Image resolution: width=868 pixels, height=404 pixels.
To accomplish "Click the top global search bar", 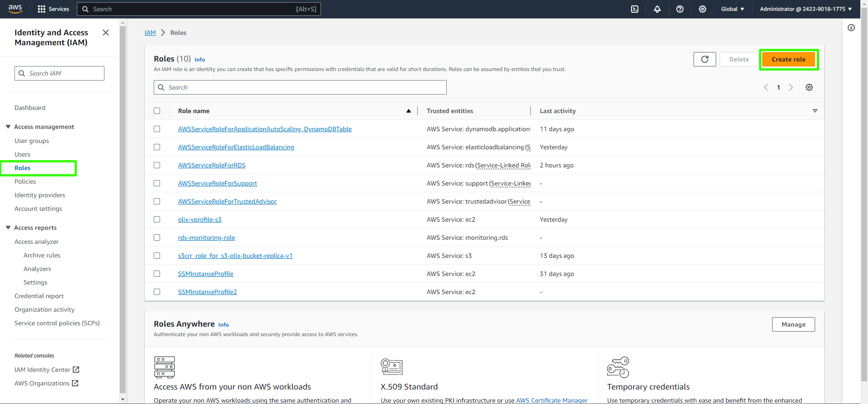I will 199,9.
